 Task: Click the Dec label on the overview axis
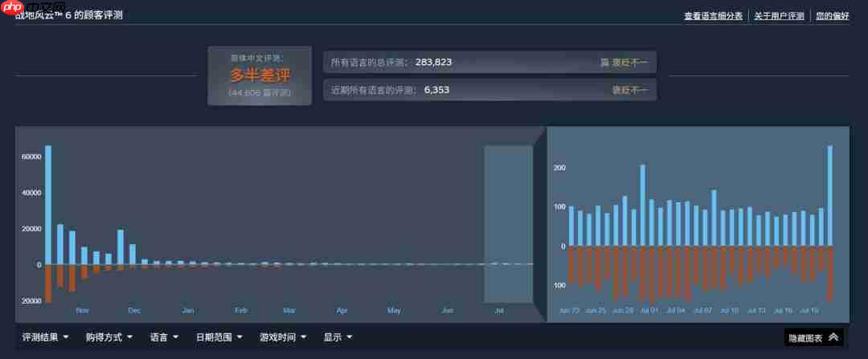click(x=134, y=311)
